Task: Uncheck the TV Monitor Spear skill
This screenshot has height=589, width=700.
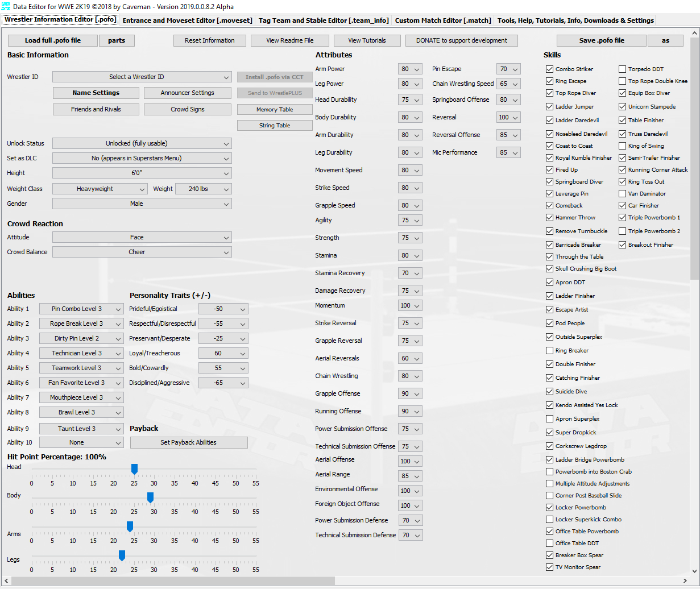Action: coord(549,567)
